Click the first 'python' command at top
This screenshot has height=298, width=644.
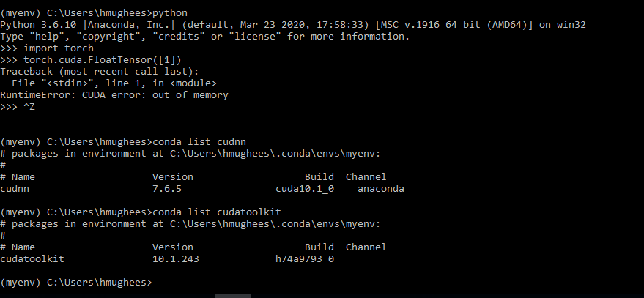[x=170, y=13]
